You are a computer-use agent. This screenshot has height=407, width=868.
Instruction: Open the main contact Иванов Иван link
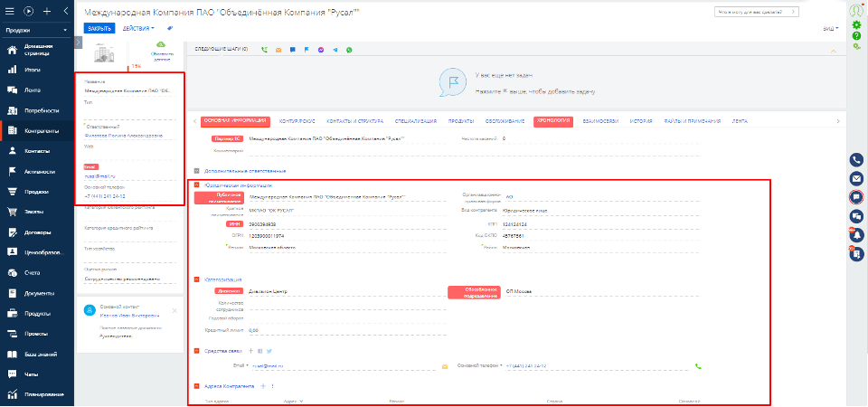click(128, 315)
